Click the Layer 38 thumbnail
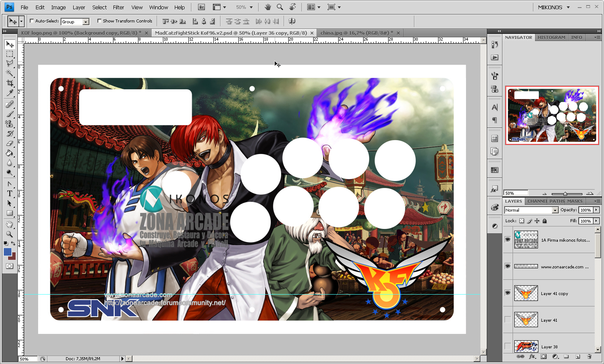Viewport: 604px width, 364px height. pyautogui.click(x=526, y=347)
